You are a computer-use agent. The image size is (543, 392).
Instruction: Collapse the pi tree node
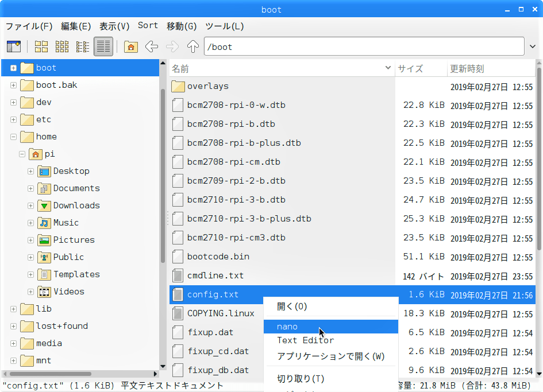click(22, 154)
